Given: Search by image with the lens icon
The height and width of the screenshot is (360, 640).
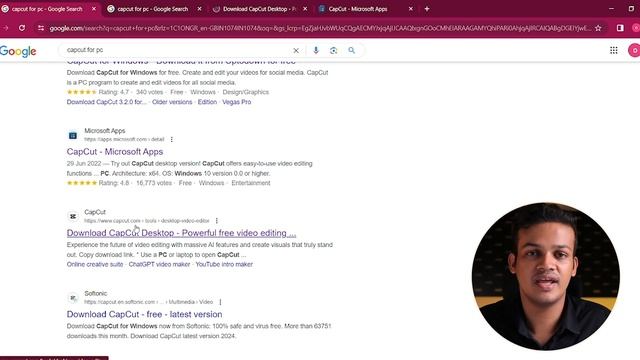Looking at the screenshot, I should click(333, 50).
